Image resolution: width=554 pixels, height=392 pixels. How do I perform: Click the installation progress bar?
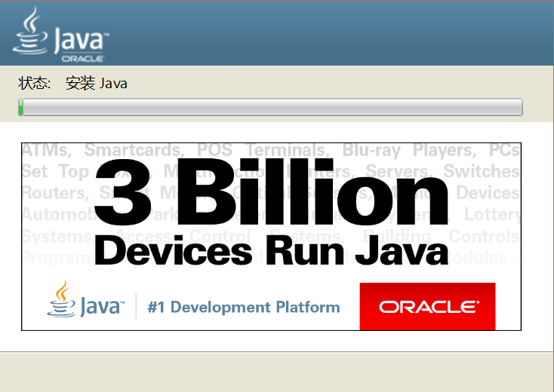tap(271, 107)
